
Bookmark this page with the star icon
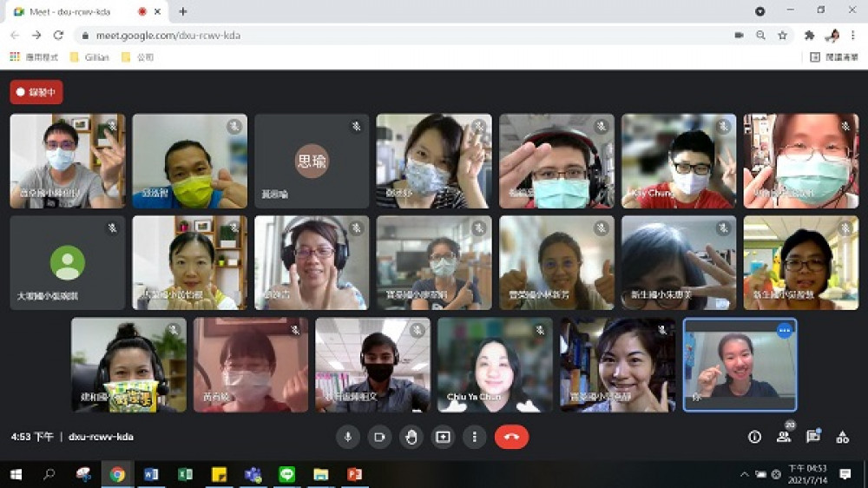pyautogui.click(x=782, y=36)
